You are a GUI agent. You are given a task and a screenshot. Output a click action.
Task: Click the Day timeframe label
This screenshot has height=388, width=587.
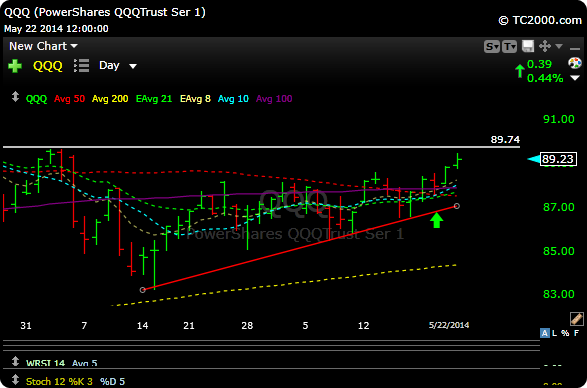pyautogui.click(x=109, y=65)
